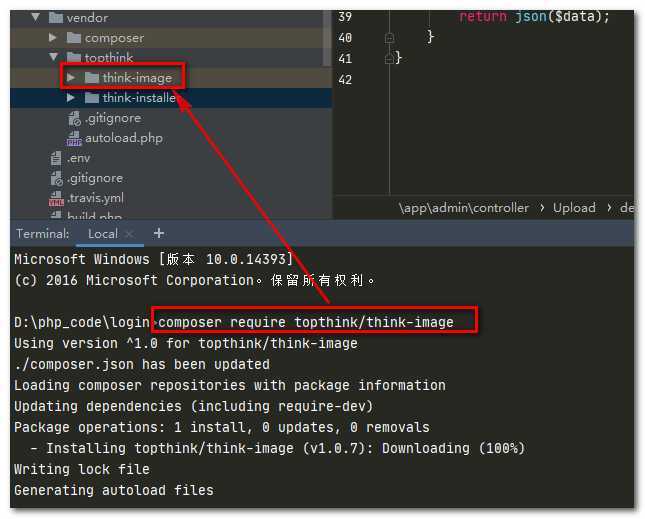The height and width of the screenshot is (519, 645).
Task: Collapse the topthink folder arrow
Action: [x=53, y=56]
